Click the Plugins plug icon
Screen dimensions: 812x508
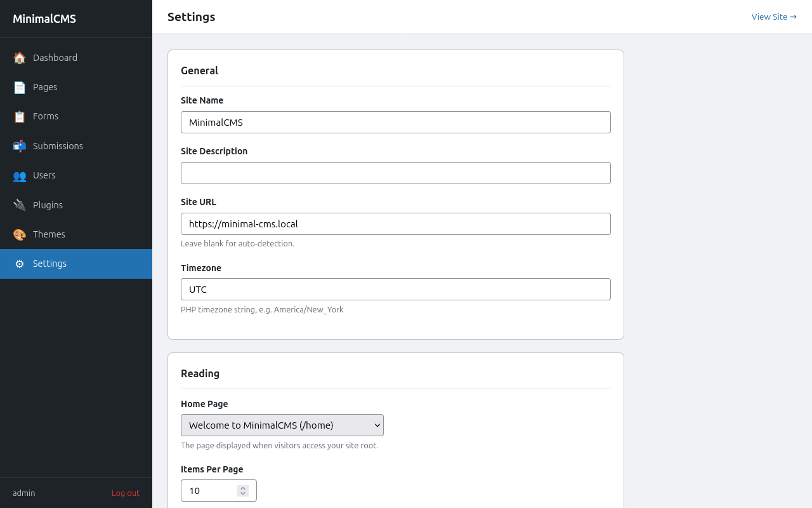20,205
